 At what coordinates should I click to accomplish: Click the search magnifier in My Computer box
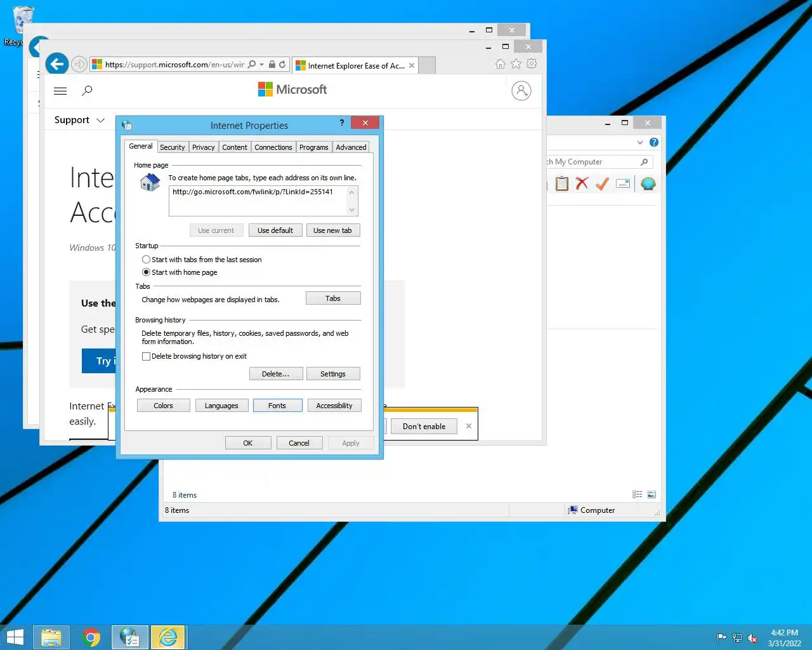(x=645, y=162)
